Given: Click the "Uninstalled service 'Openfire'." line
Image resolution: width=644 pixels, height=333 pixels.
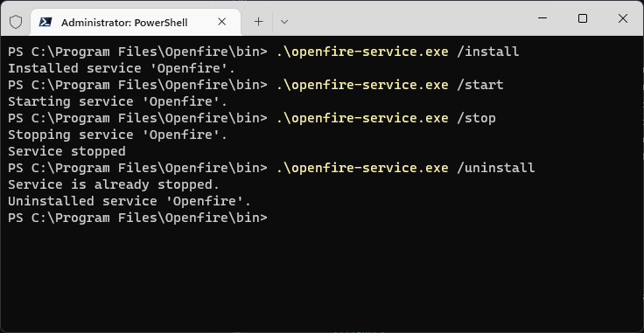Looking at the screenshot, I should 129,201.
